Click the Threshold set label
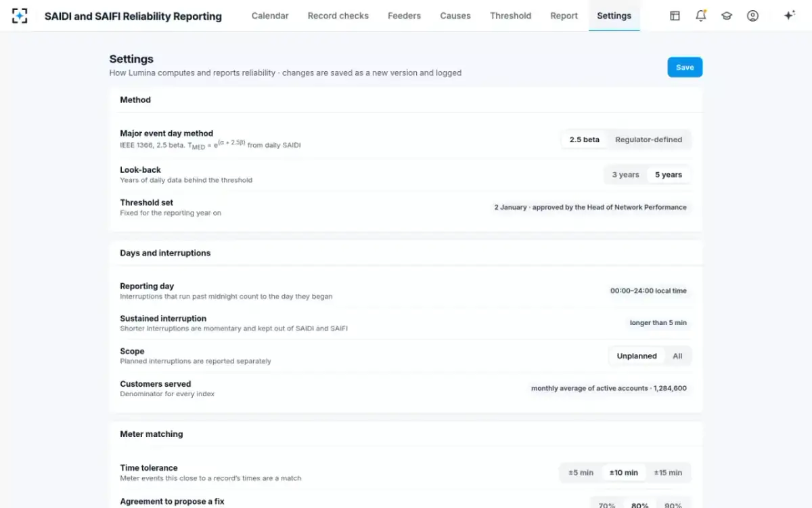Screen dimensions: 812x508 (146, 203)
